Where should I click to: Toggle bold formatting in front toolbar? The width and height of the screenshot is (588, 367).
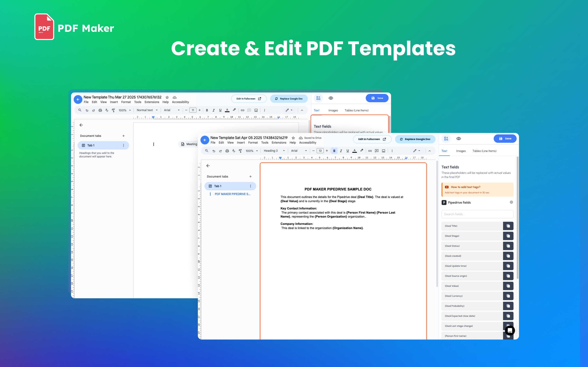(334, 151)
